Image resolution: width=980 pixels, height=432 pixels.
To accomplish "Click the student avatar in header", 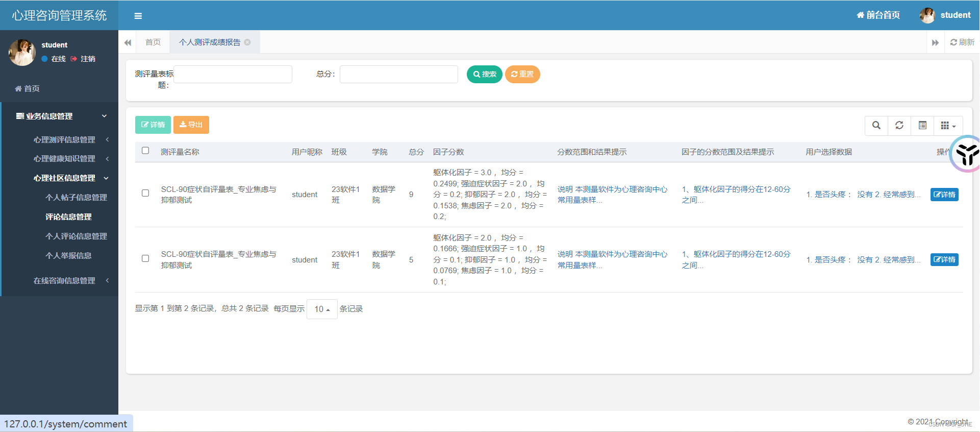I will pos(927,15).
